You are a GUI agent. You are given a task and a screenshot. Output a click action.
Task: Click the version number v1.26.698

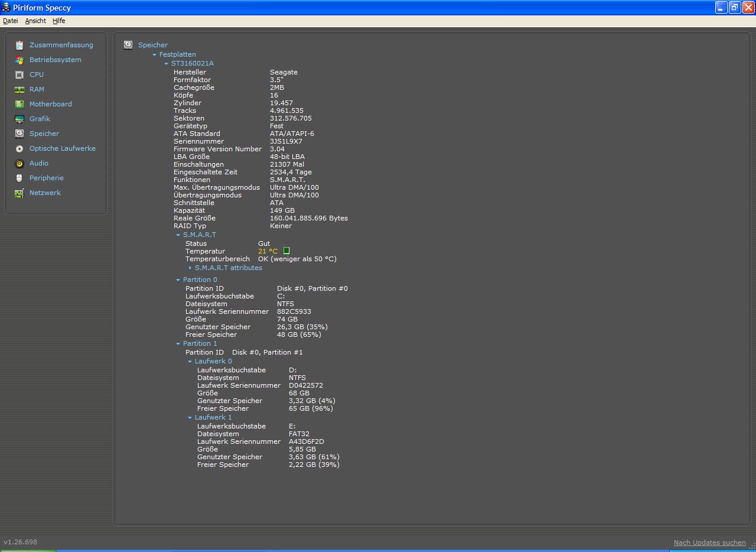point(21,542)
